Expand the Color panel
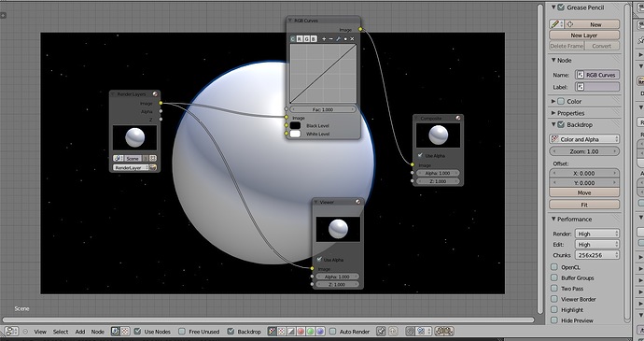The width and height of the screenshot is (644, 341). point(553,101)
